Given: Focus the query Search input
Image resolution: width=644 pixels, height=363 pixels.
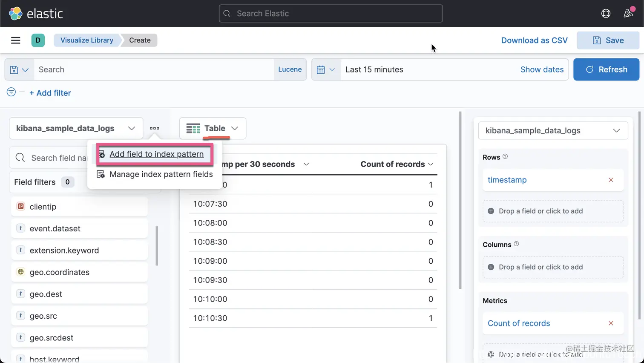Looking at the screenshot, I should pyautogui.click(x=154, y=69).
